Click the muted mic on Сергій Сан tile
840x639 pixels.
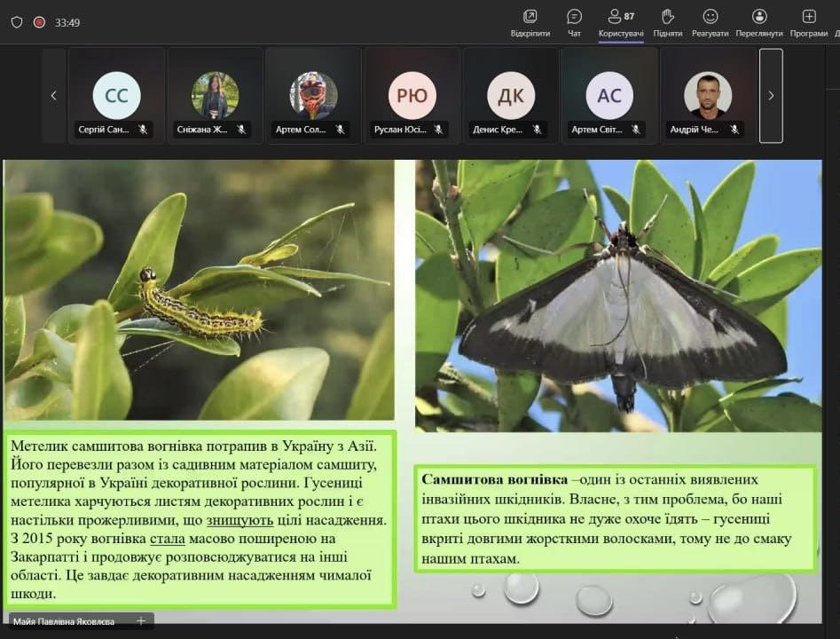pyautogui.click(x=143, y=130)
